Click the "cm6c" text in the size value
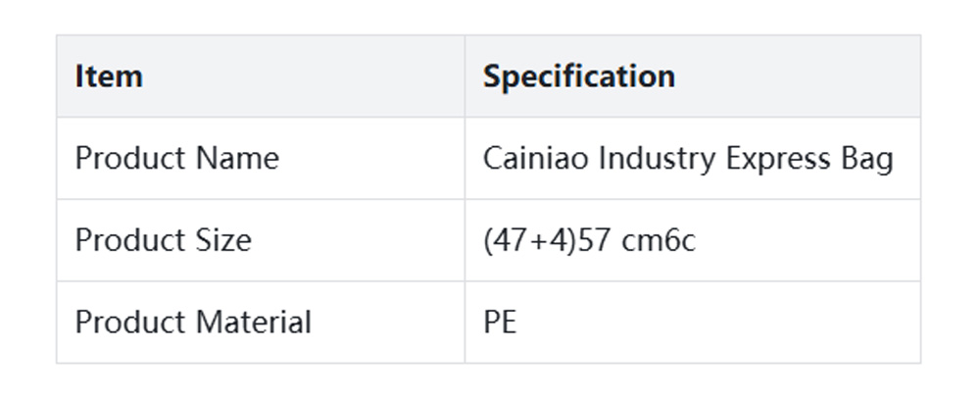This screenshot has height=400, width=980. pyautogui.click(x=659, y=240)
